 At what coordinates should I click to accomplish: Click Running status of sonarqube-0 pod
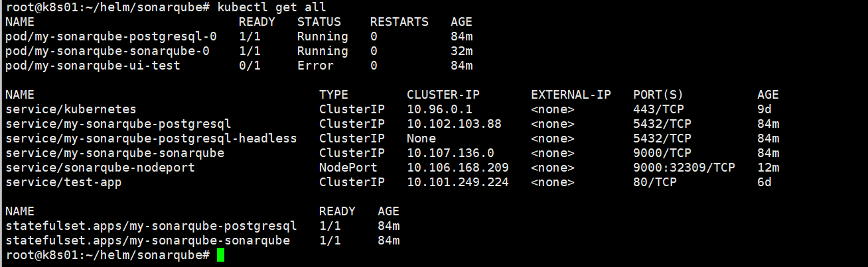323,51
